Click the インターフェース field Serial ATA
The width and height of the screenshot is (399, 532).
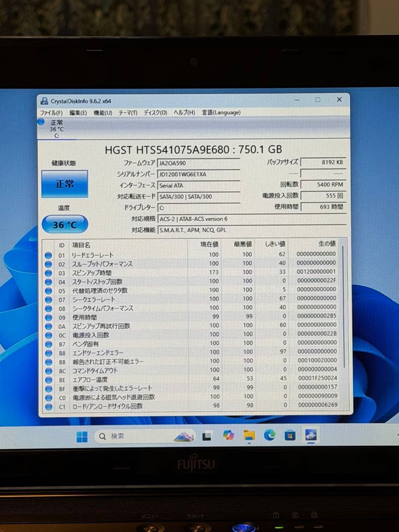point(199,186)
